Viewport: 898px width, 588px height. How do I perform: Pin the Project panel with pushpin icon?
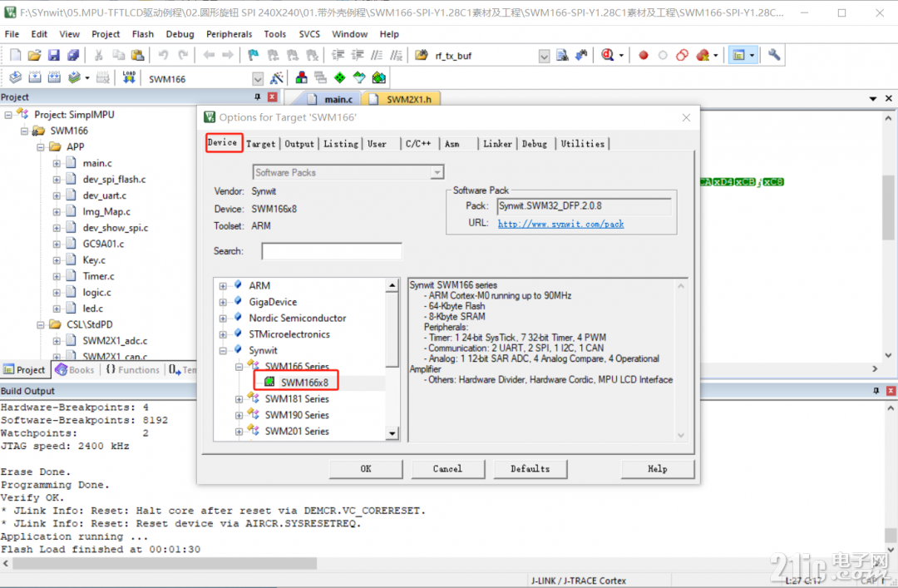click(x=257, y=96)
